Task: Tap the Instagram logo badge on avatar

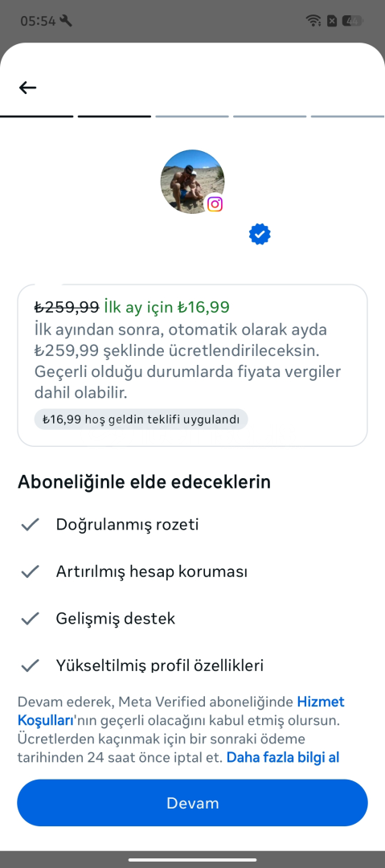Action: coord(215,204)
